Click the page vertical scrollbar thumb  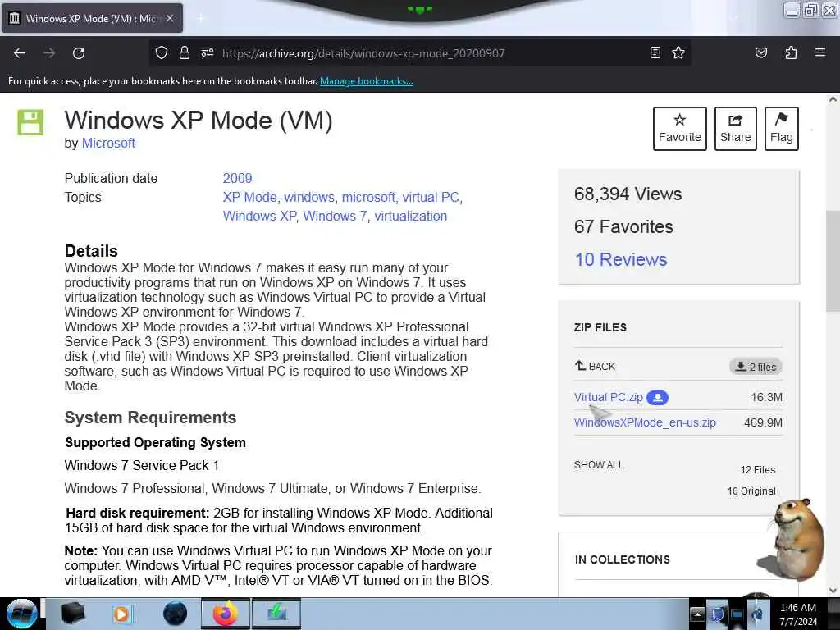[x=833, y=261]
